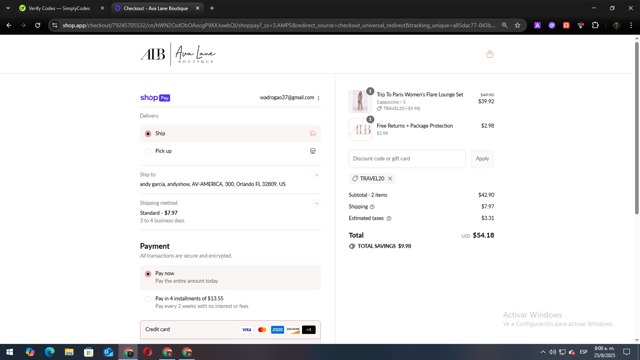Image resolution: width=640 pixels, height=360 pixels.
Task: Open the Windows Start menu
Action: (x=9, y=352)
